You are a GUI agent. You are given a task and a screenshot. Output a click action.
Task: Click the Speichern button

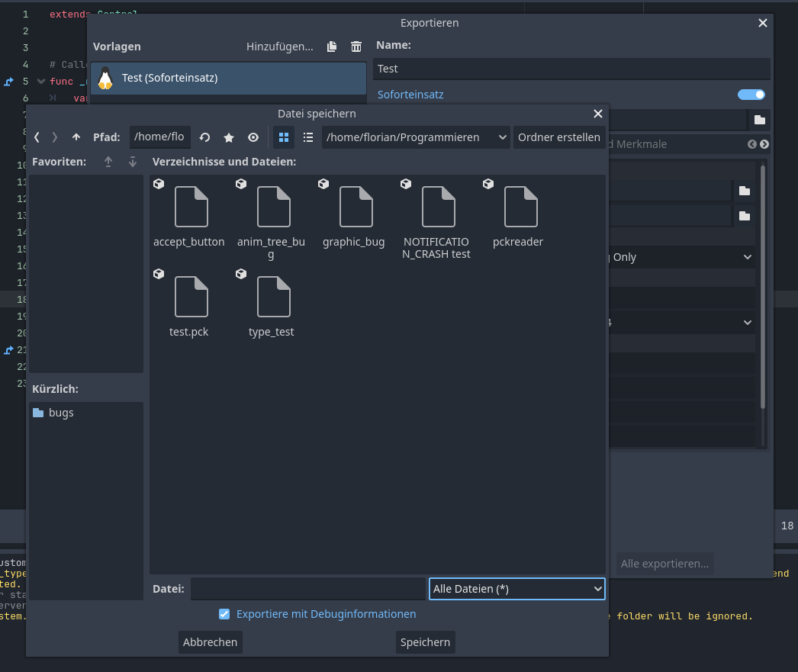point(425,641)
